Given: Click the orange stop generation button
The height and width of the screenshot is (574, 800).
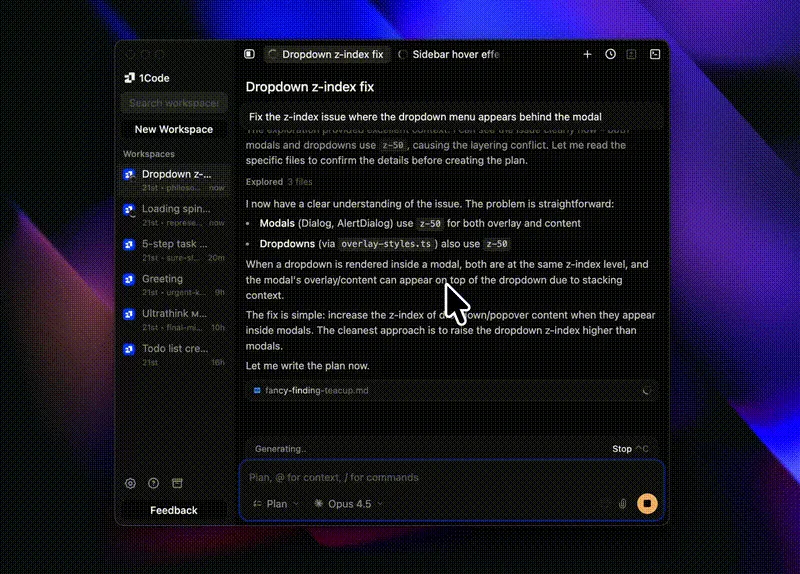Looking at the screenshot, I should pos(647,504).
